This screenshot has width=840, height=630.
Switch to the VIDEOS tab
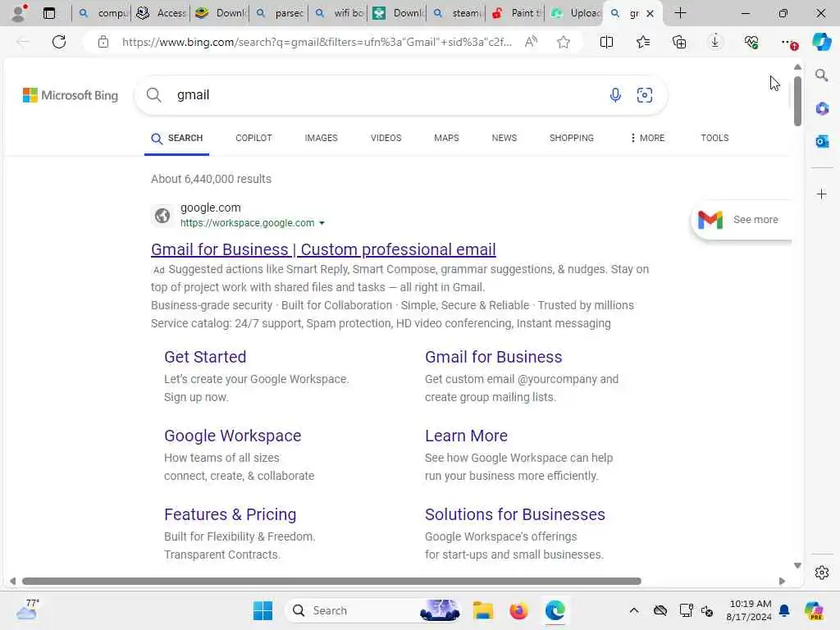tap(386, 138)
